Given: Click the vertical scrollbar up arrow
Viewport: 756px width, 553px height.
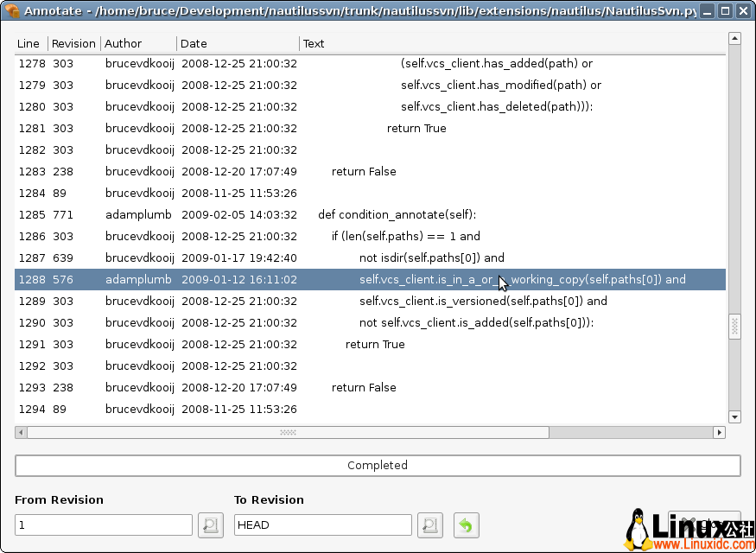Looking at the screenshot, I should point(735,37).
